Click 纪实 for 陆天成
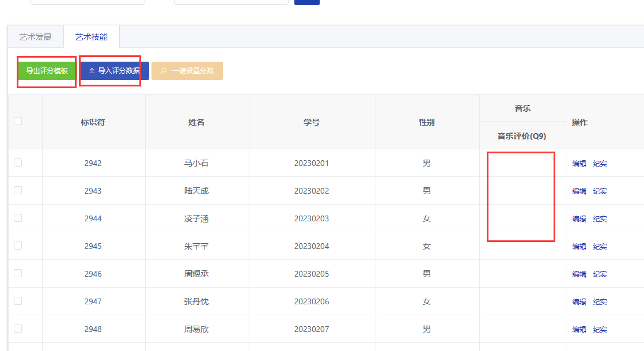 coord(600,191)
